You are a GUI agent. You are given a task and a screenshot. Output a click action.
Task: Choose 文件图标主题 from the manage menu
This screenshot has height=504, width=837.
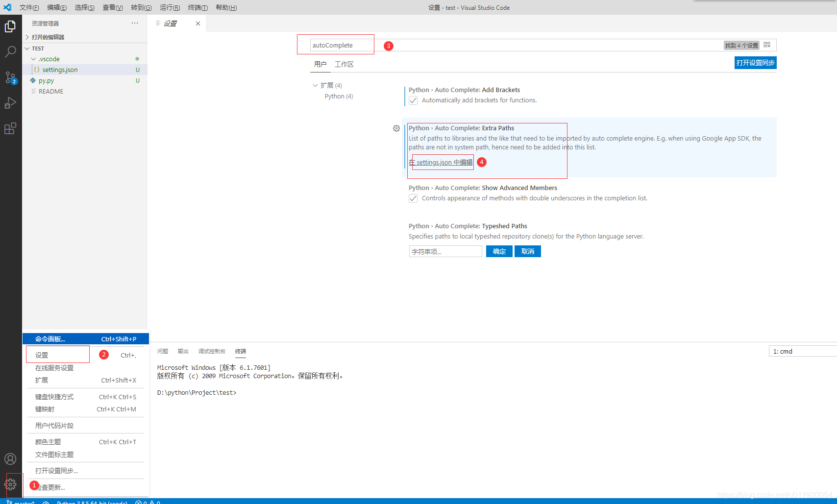point(86,455)
